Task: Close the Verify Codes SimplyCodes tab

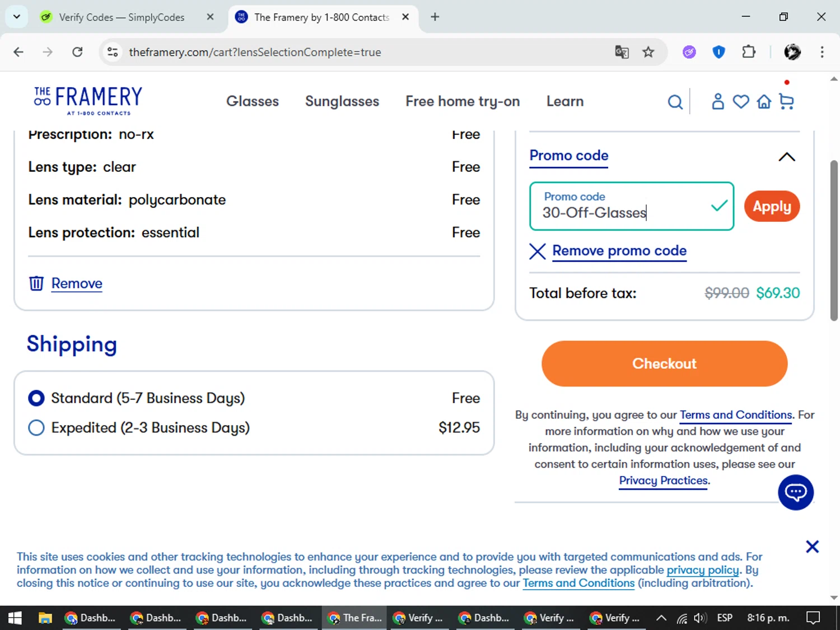Action: point(210,17)
